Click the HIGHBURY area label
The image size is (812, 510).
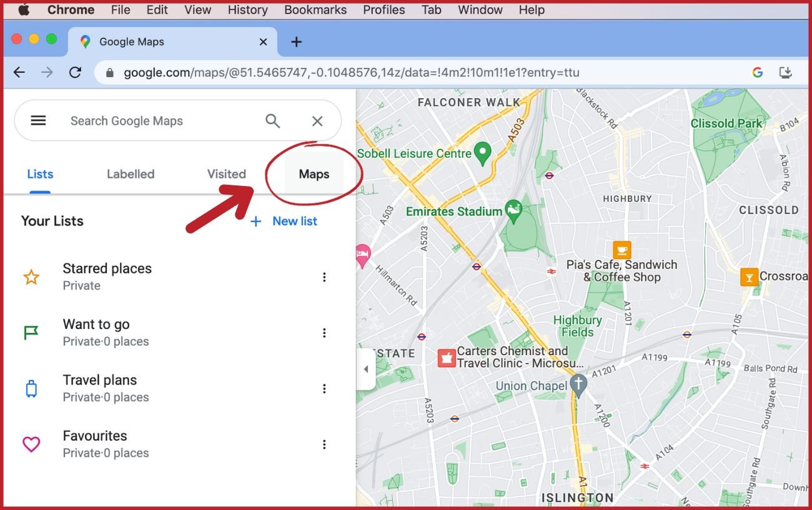pos(627,199)
